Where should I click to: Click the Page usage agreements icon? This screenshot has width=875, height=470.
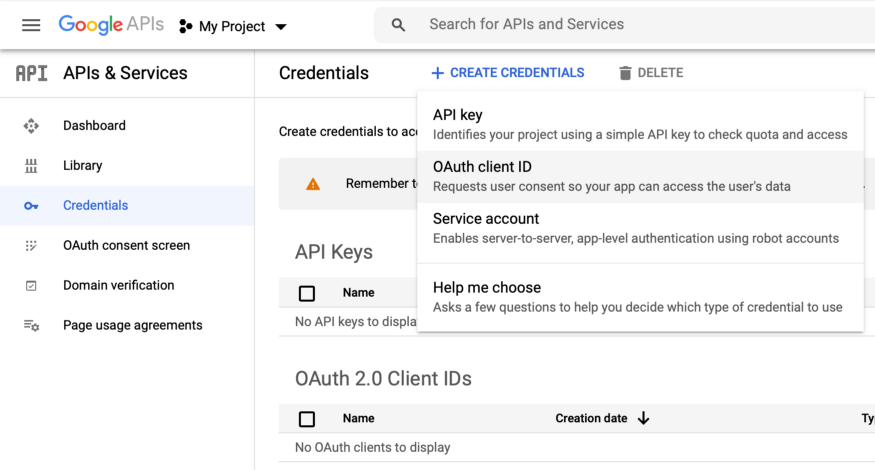tap(31, 326)
